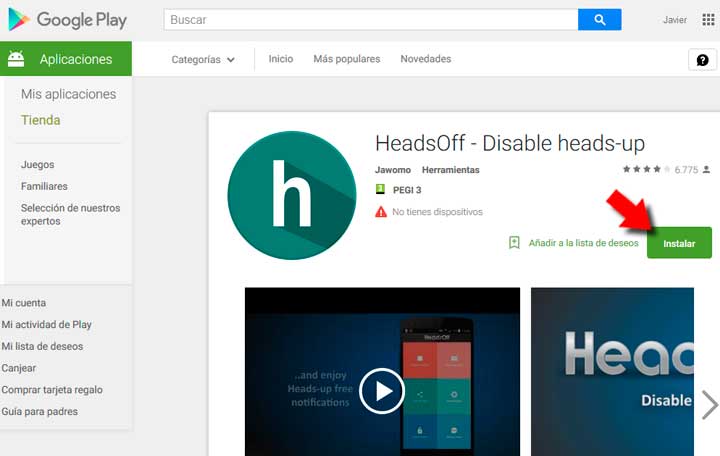The image size is (720, 456).
Task: Click the help question mark icon
Action: click(x=703, y=60)
